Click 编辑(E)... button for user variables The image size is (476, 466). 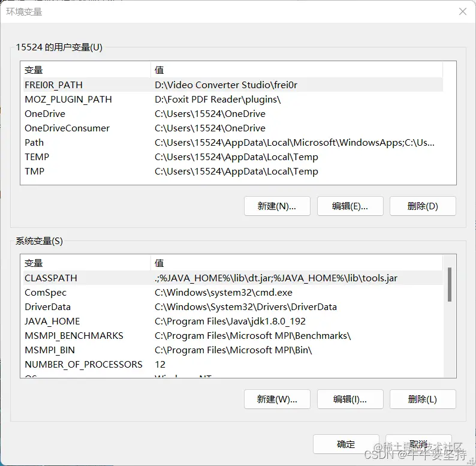click(350, 206)
